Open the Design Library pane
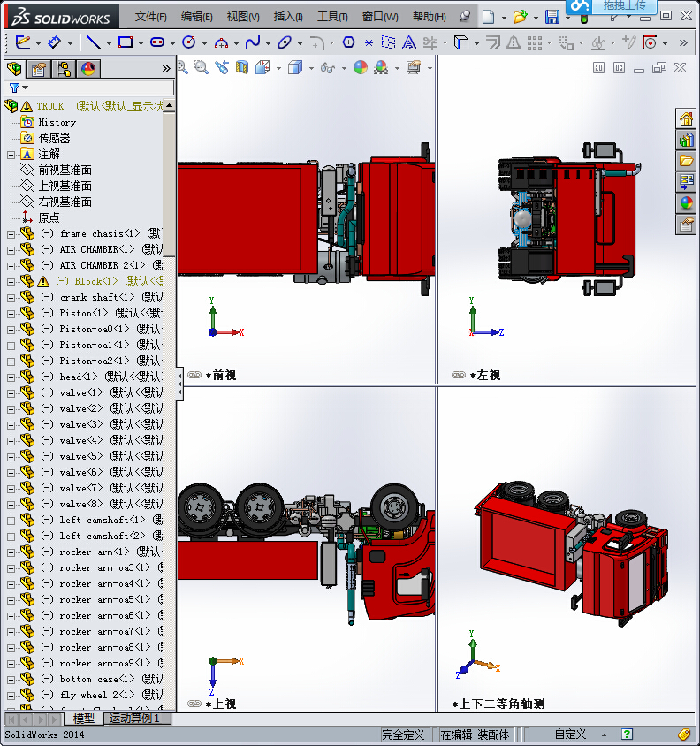 click(686, 140)
